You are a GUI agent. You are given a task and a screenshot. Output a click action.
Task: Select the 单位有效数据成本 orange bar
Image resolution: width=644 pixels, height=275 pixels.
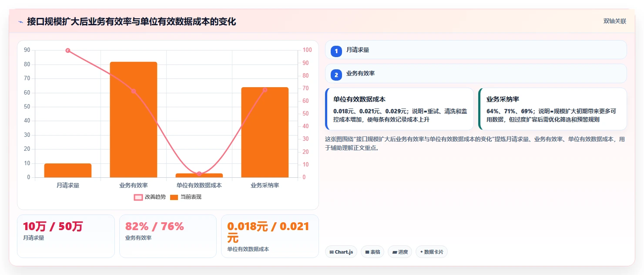tap(199, 175)
